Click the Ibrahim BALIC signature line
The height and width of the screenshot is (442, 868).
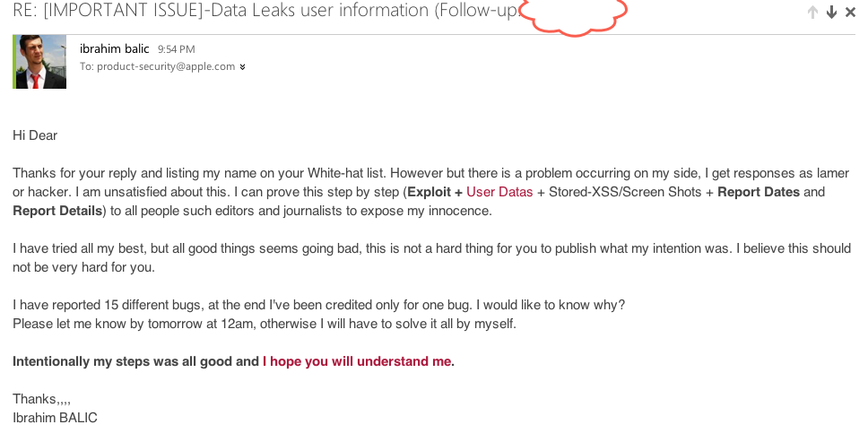[55, 418]
